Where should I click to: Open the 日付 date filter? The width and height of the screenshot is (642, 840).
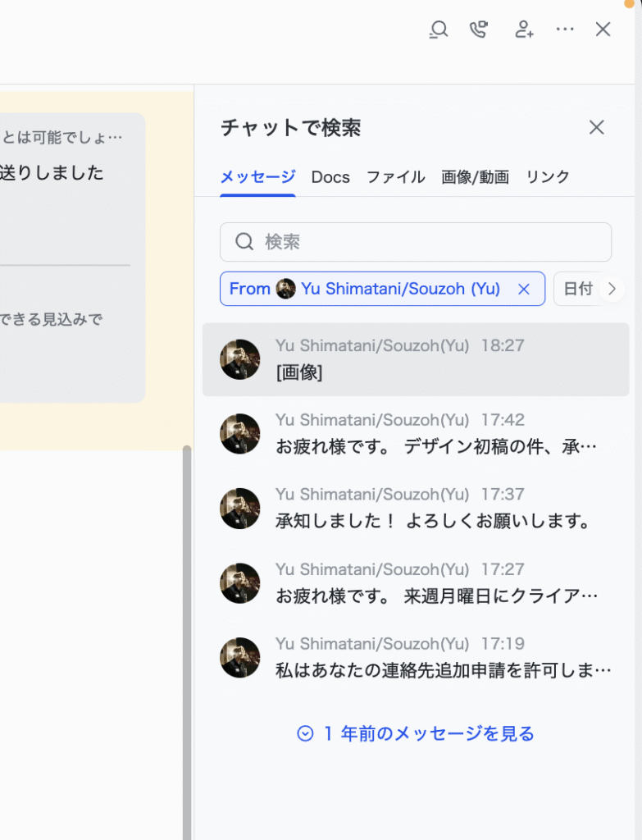click(578, 289)
